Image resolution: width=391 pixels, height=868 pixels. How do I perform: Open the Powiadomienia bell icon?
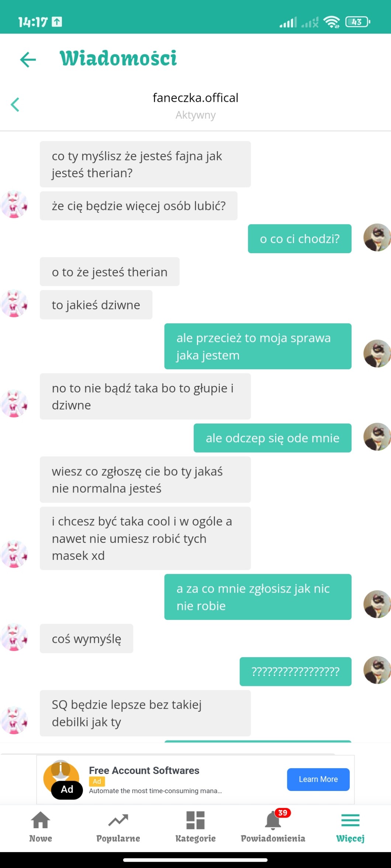(273, 821)
